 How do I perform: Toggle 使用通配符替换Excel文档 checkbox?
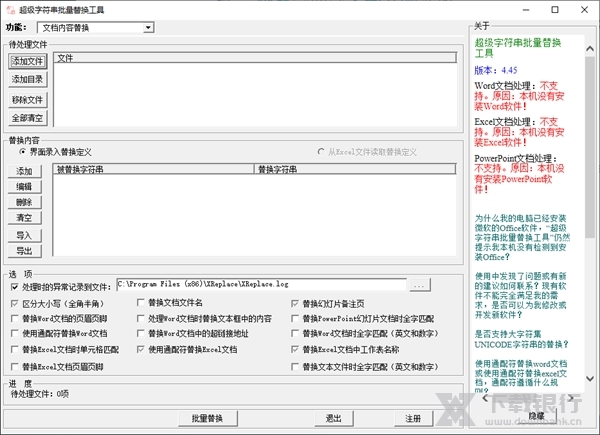tap(140, 349)
